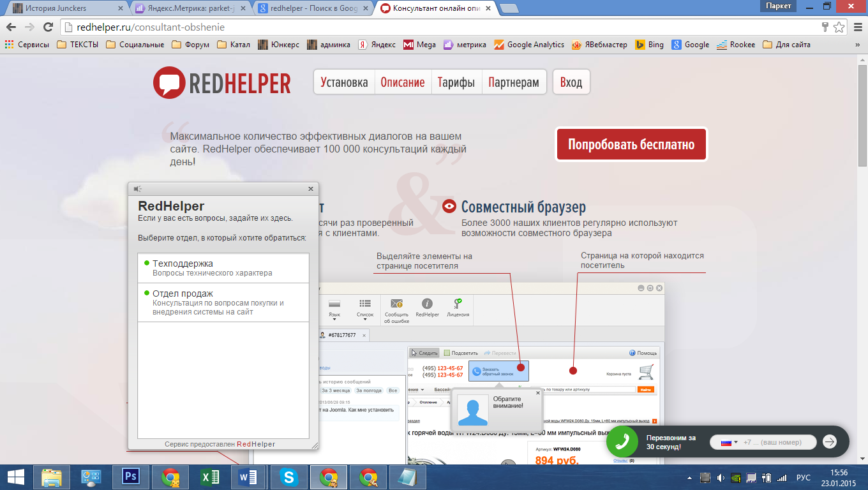Close the Консультант онлайн tab

[488, 8]
